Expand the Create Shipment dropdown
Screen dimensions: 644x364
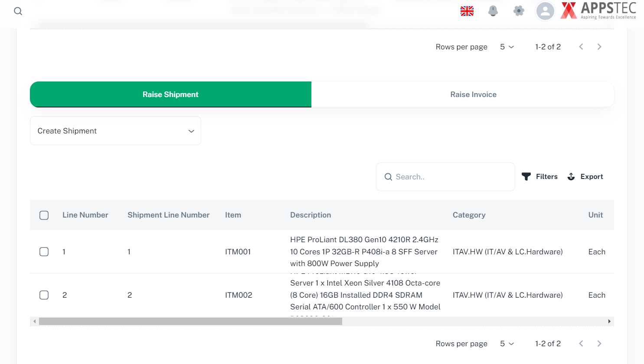pyautogui.click(x=115, y=131)
